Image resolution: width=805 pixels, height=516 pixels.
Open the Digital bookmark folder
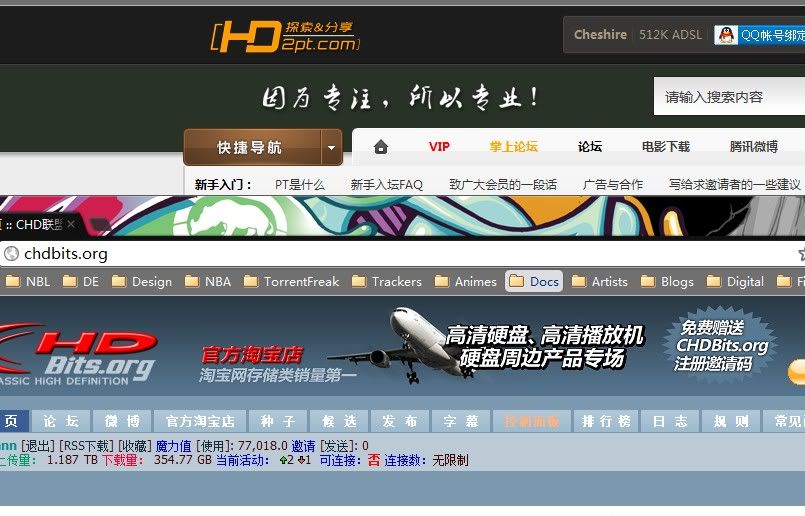pyautogui.click(x=735, y=281)
